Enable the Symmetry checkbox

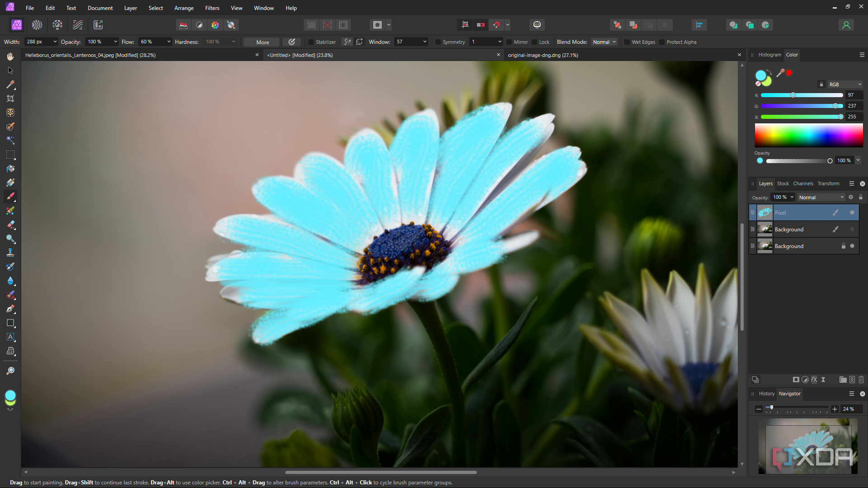click(x=438, y=42)
